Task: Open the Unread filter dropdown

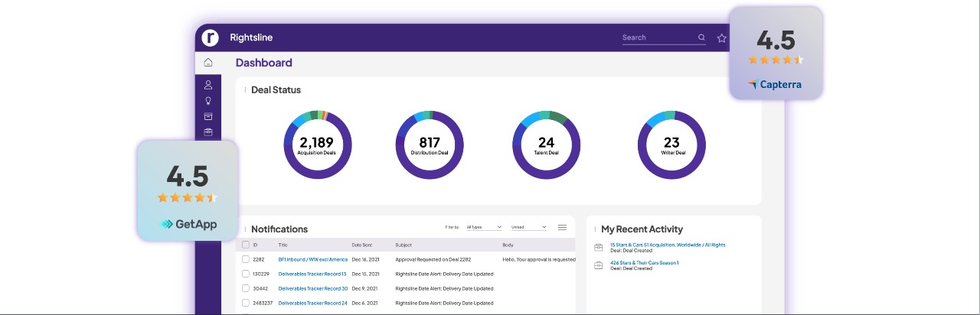Action: tap(528, 227)
